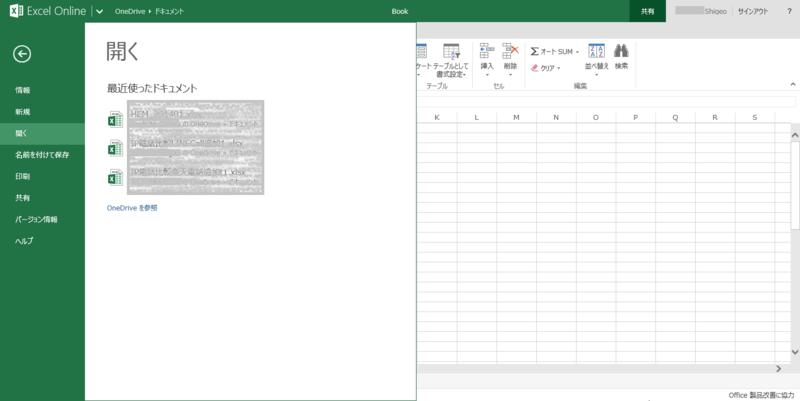800x401 pixels.
Task: Click the Book document title
Action: coord(400,11)
